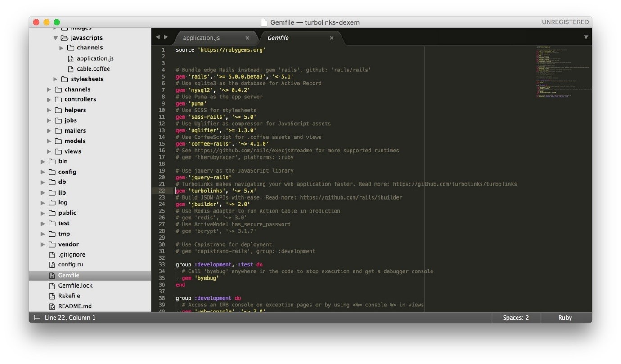Screen dimensions: 621x364
Task: Expand the config folder
Action: tap(43, 172)
